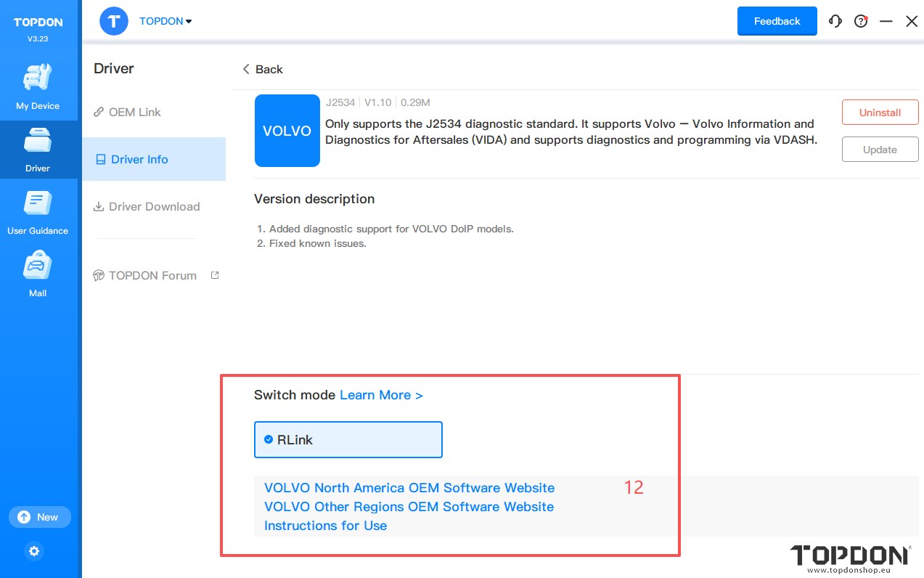924x578 pixels.
Task: Open the help question mark icon
Action: 861,21
